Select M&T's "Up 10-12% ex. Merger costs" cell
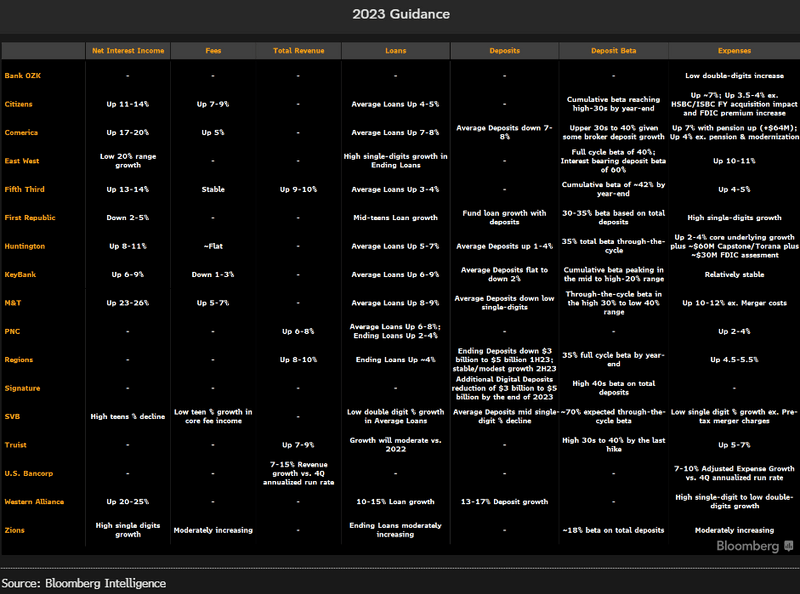 (x=735, y=303)
